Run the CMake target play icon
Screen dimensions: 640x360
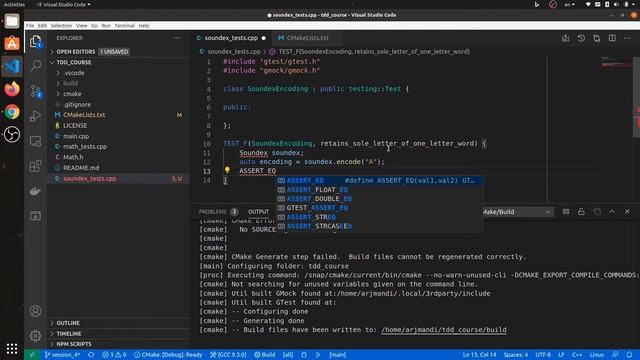tap(318, 355)
